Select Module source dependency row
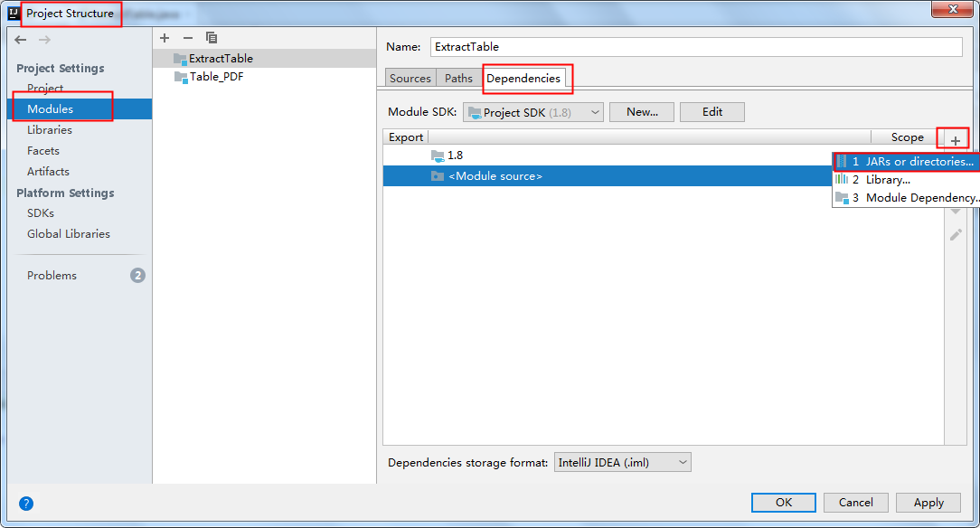The image size is (980, 528). [607, 176]
